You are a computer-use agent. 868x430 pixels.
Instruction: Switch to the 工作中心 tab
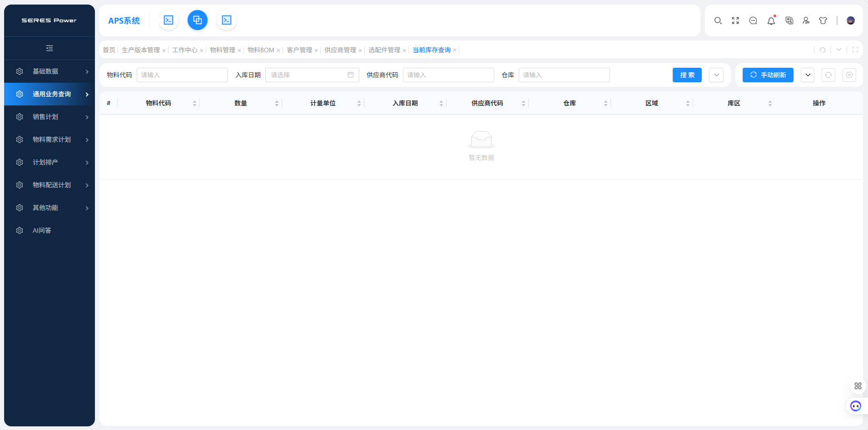[185, 50]
